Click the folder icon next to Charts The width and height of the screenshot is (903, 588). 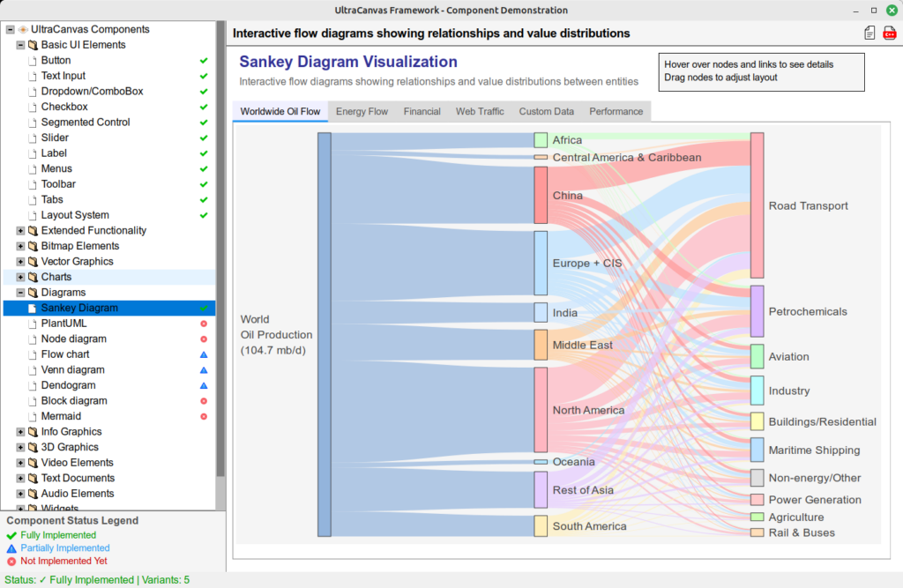tap(33, 277)
